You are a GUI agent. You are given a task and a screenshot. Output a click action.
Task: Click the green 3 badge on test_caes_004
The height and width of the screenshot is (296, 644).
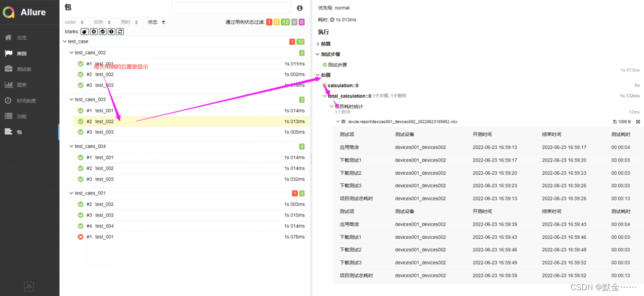[302, 147]
